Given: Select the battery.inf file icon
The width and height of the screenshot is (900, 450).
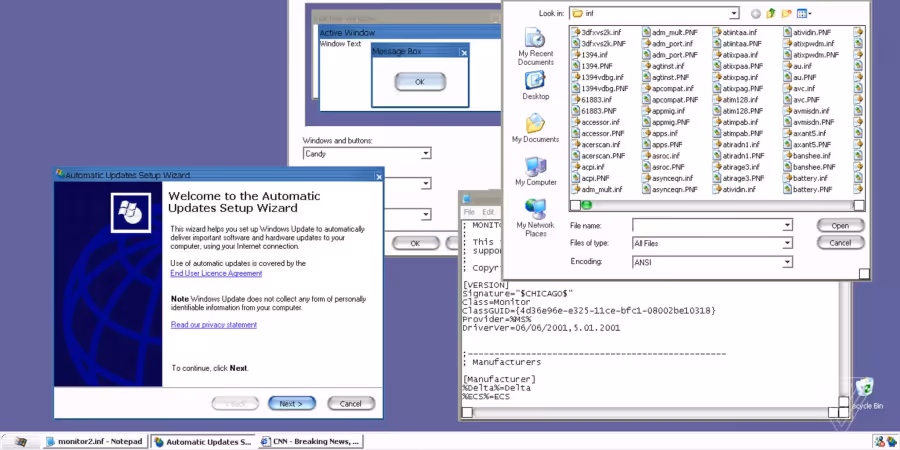Looking at the screenshot, I should tap(788, 178).
